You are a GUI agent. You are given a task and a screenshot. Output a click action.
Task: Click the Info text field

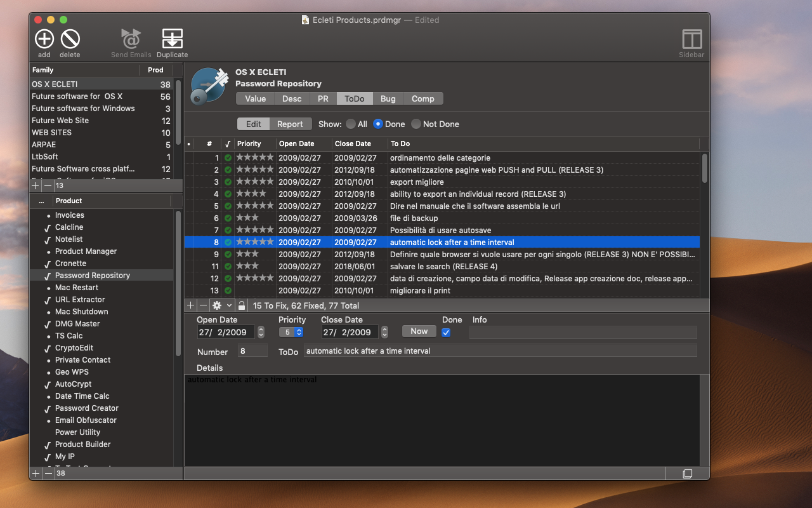pos(582,332)
